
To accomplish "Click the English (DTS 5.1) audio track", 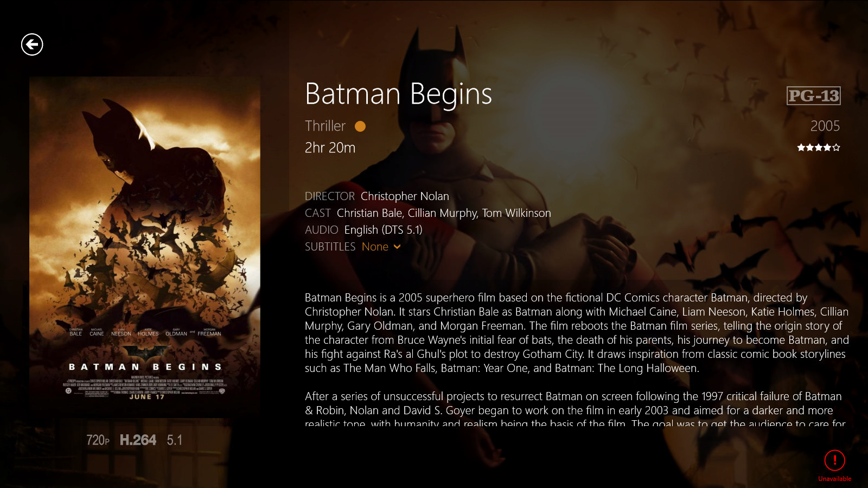I will click(x=383, y=230).
